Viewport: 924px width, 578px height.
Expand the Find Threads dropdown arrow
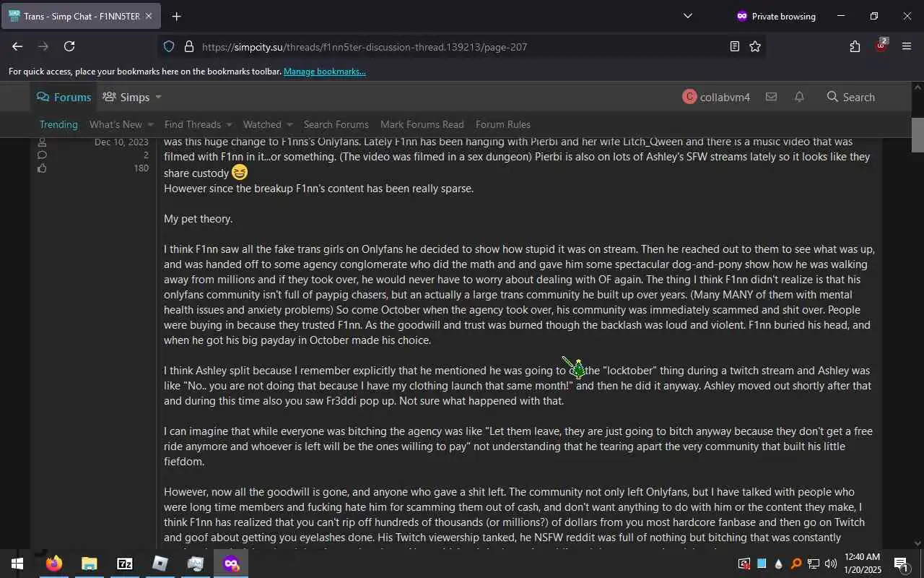pyautogui.click(x=229, y=124)
